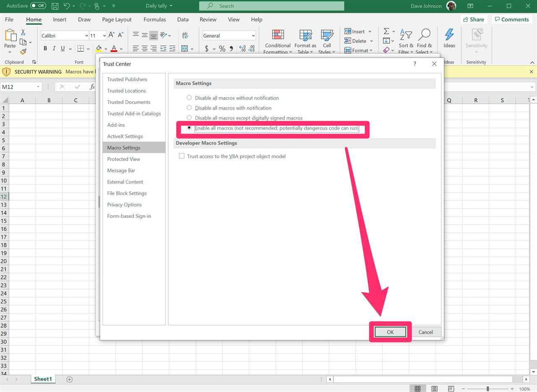Check trust access to the VBA project

182,156
